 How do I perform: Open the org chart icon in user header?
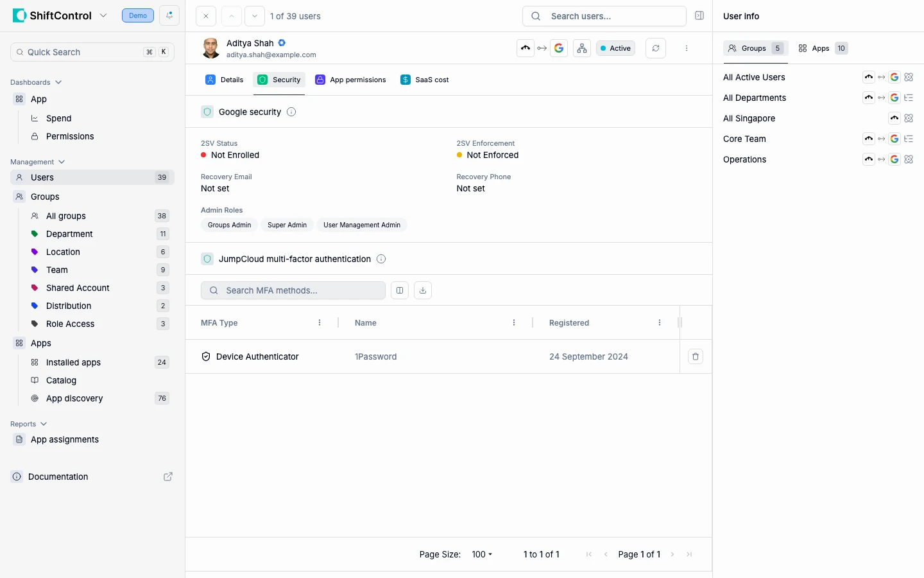582,48
